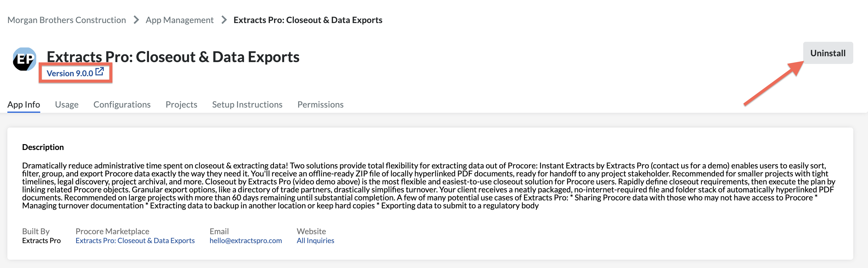View the Setup Instructions tab

[247, 104]
